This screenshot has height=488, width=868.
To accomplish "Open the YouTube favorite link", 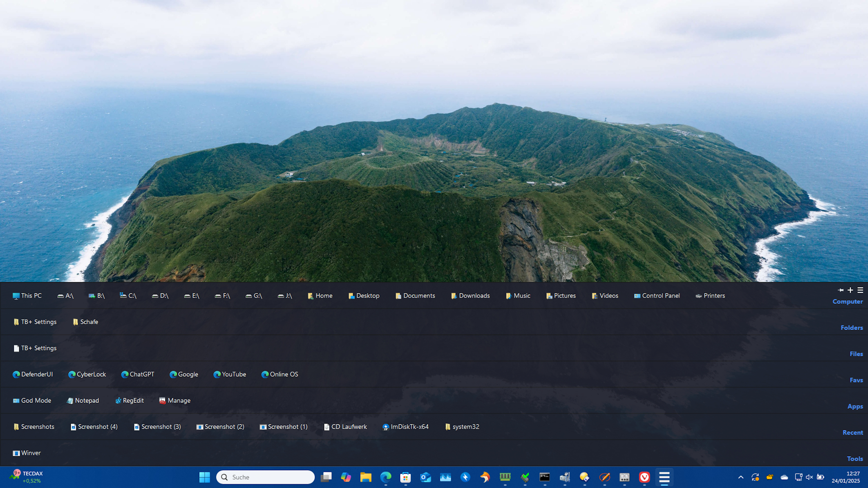I will (x=230, y=374).
